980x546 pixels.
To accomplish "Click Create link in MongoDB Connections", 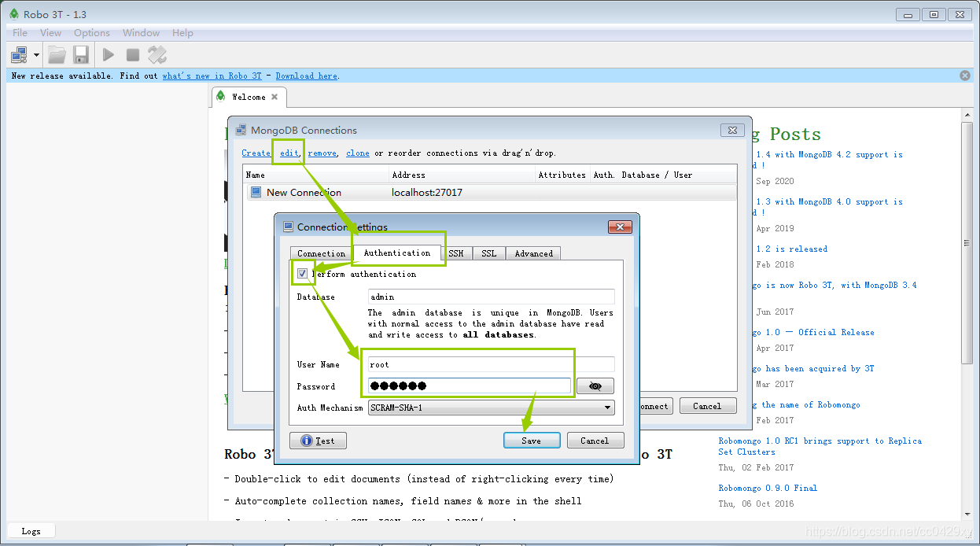I will pos(256,153).
